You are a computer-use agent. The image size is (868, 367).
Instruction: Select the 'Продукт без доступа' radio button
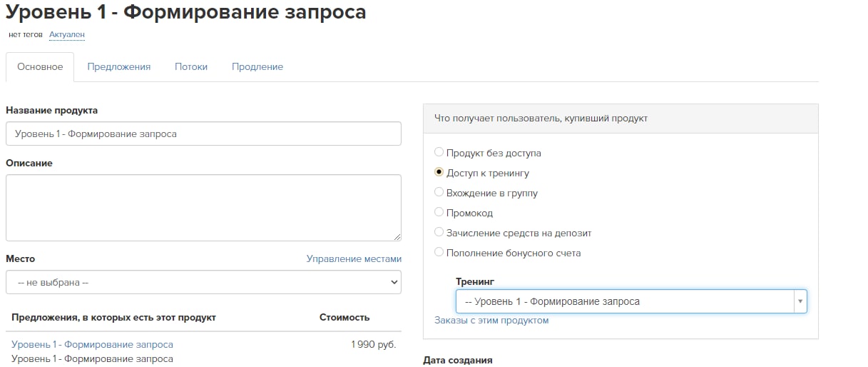pos(439,152)
